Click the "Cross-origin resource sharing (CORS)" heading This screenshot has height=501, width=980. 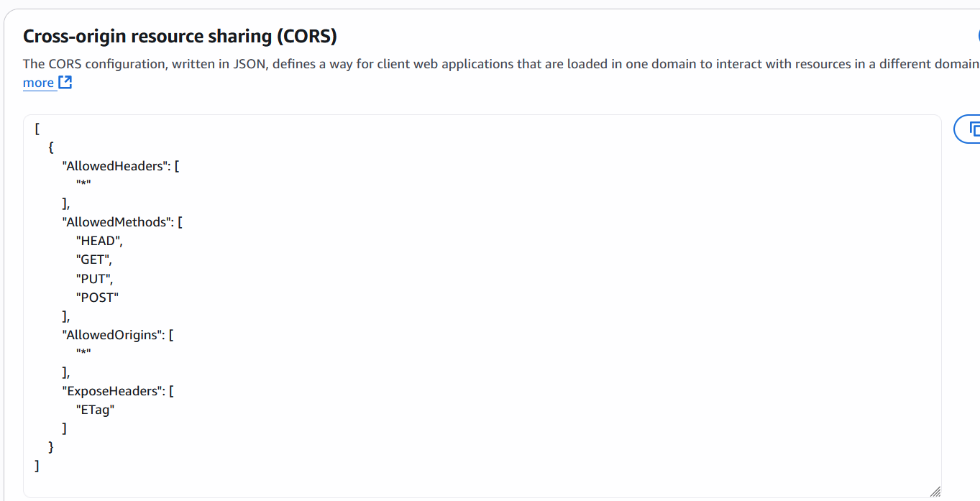pyautogui.click(x=180, y=37)
